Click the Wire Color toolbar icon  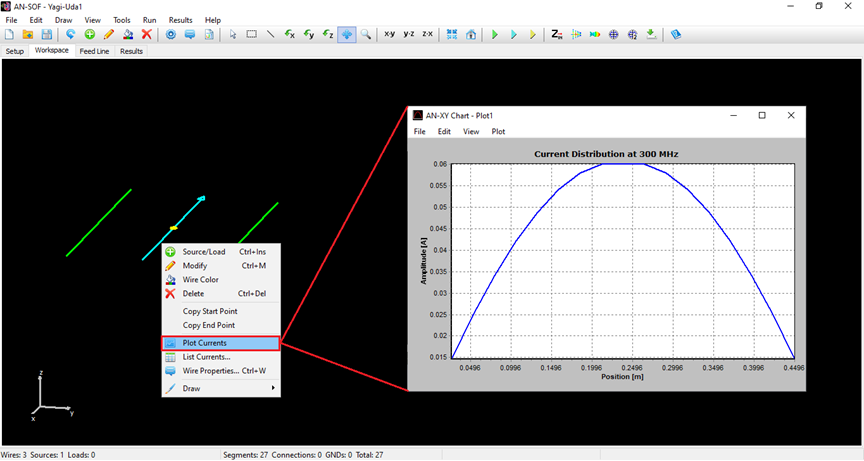[128, 34]
